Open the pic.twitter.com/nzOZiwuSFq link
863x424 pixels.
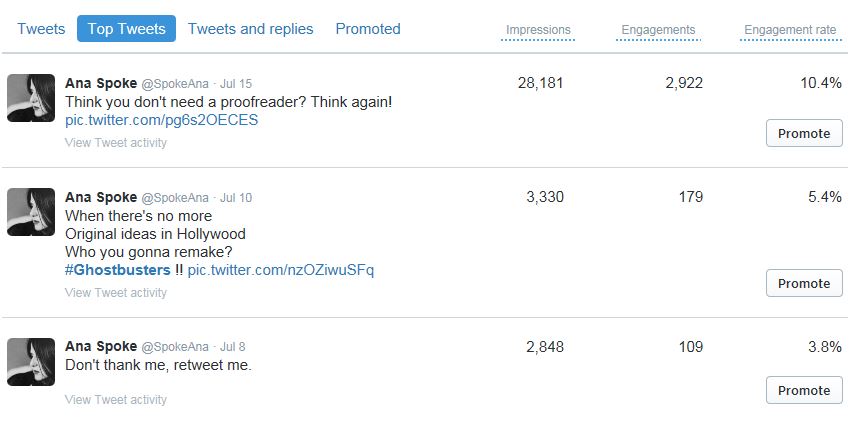(281, 270)
